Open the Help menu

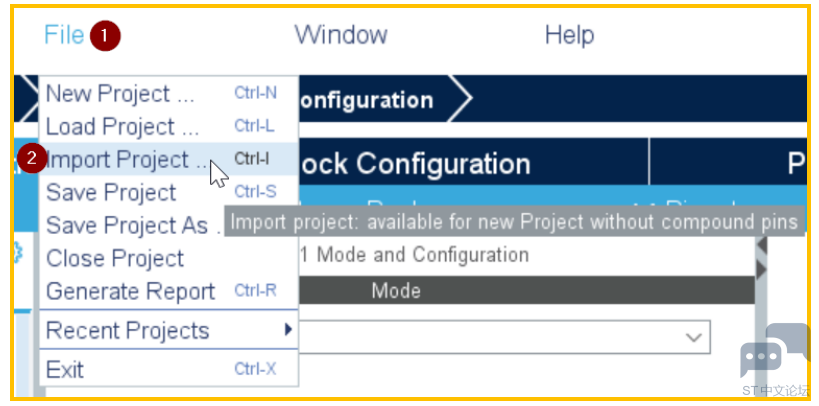(569, 35)
